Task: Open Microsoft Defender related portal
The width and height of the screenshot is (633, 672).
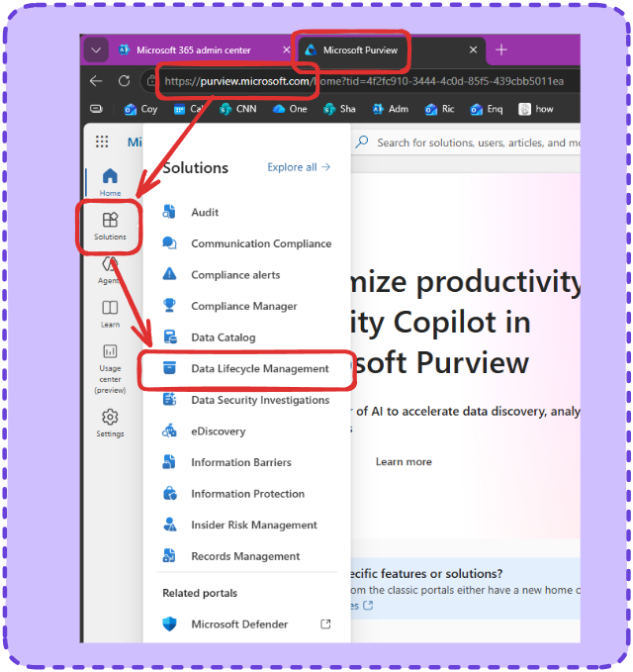Action: click(x=239, y=624)
